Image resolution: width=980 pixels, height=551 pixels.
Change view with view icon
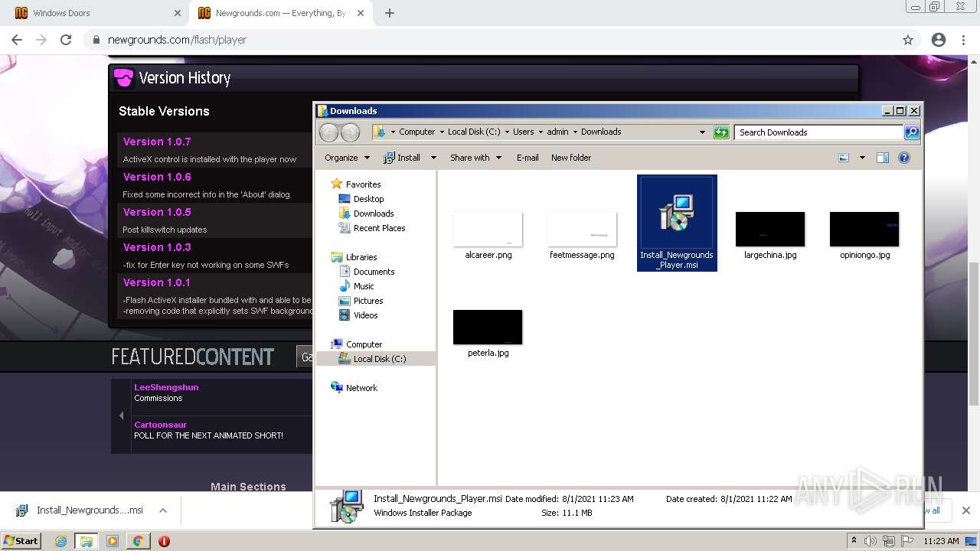click(x=844, y=158)
